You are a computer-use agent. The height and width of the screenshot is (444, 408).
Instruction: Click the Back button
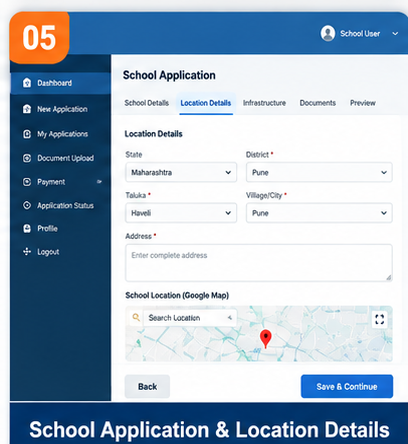tap(147, 387)
